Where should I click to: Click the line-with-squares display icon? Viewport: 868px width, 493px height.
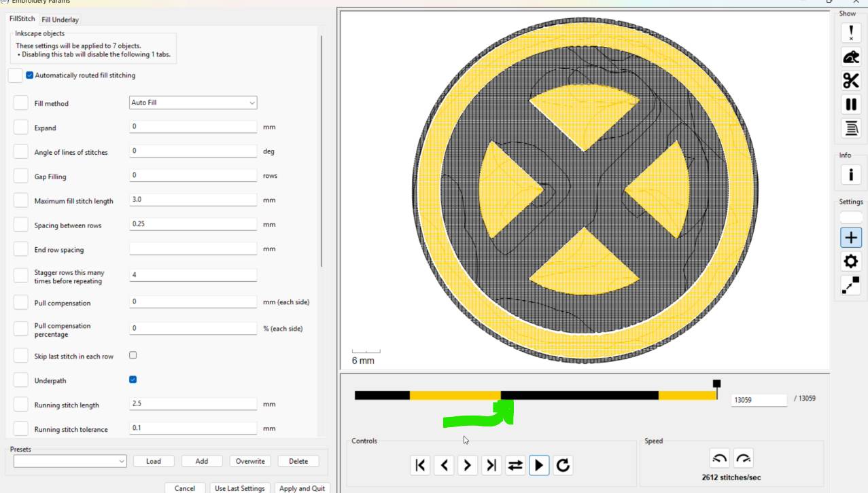click(850, 285)
